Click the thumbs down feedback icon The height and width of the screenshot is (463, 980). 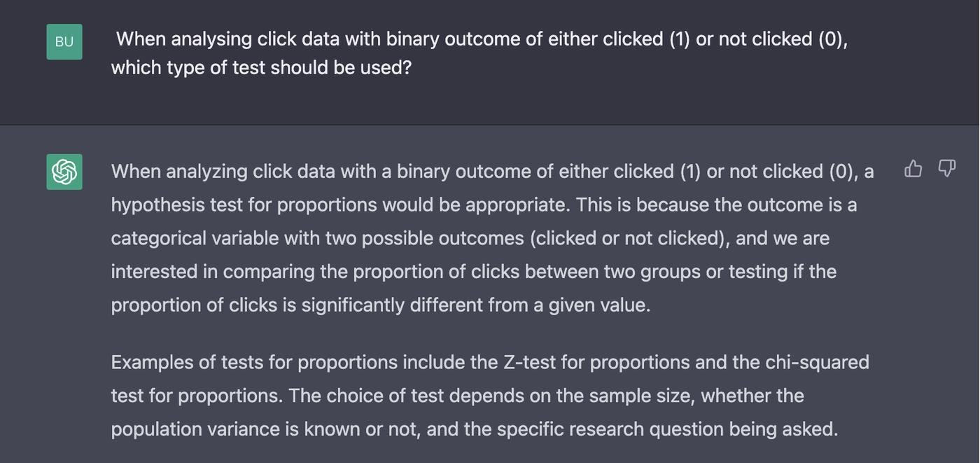click(946, 169)
